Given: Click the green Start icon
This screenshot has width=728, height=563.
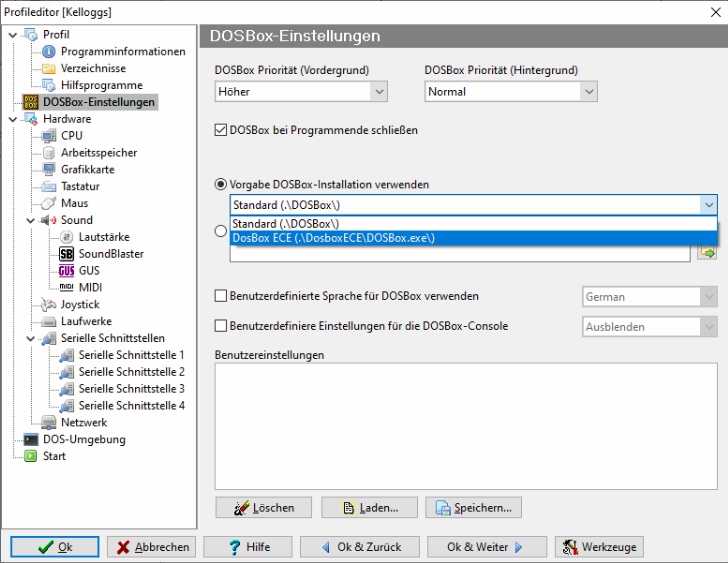Looking at the screenshot, I should pos(31,456).
